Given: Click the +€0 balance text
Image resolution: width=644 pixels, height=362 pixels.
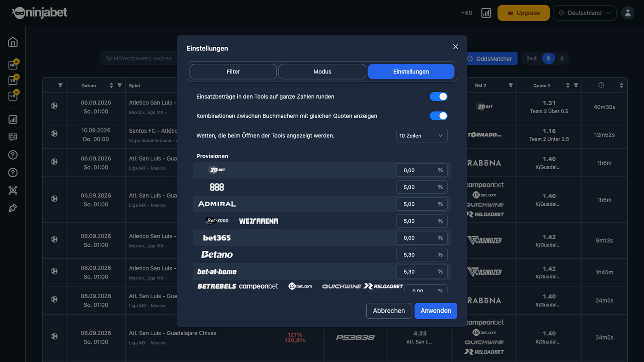Looking at the screenshot, I should (x=466, y=13).
